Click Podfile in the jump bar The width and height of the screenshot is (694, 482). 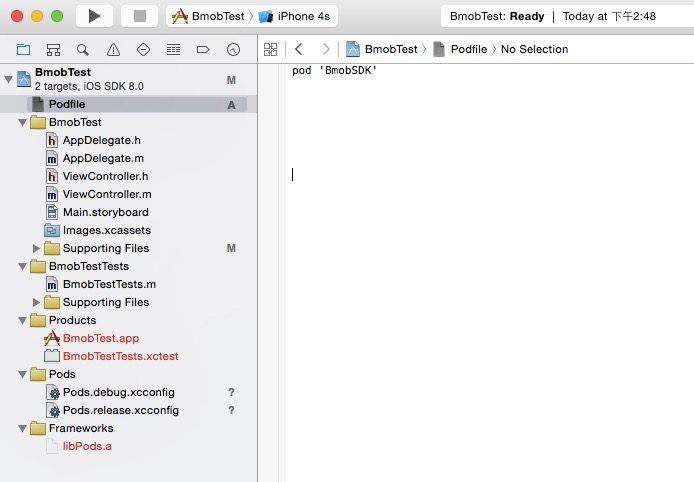click(x=460, y=49)
